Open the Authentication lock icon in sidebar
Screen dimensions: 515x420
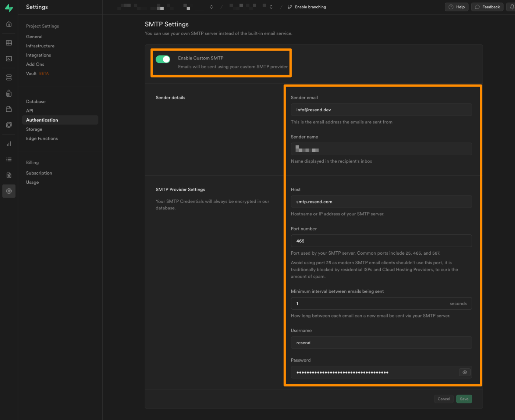[x=9, y=93]
